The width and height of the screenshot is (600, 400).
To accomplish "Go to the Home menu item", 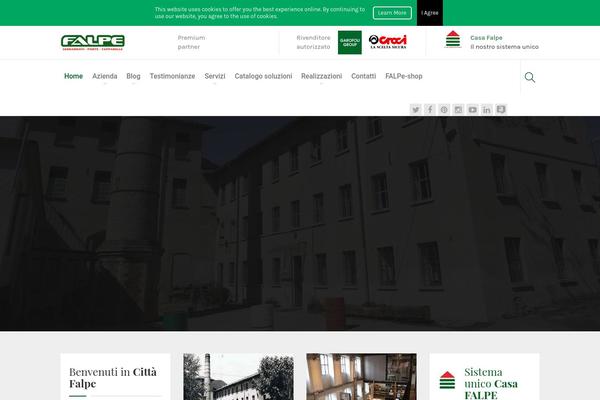I will (73, 76).
